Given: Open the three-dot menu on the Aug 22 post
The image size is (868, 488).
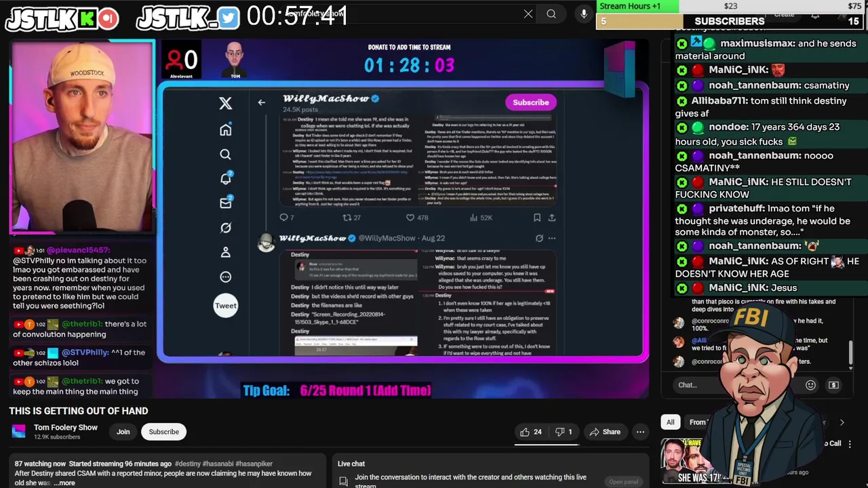Looking at the screenshot, I should tap(552, 238).
